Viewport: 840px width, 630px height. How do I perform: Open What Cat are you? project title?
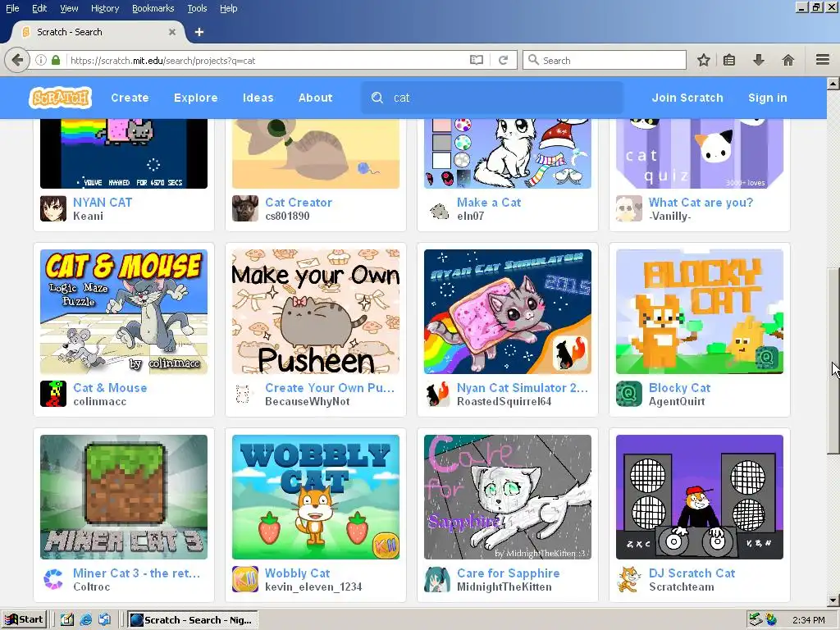[701, 203]
